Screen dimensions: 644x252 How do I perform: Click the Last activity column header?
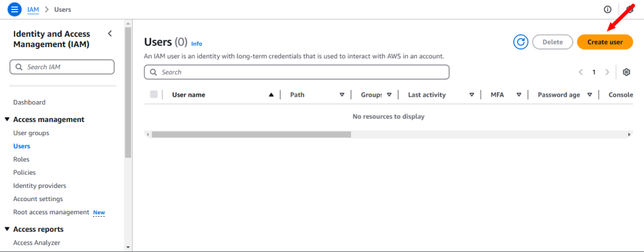click(427, 95)
